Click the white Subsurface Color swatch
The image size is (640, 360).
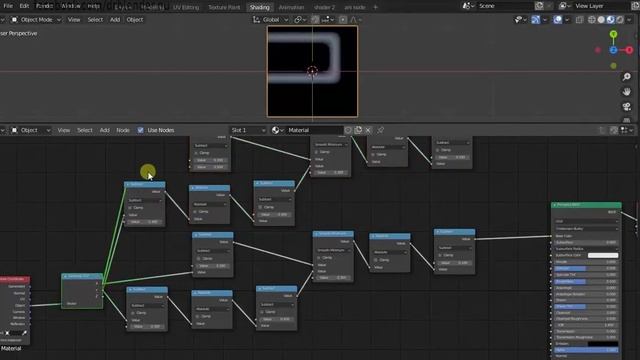(603, 255)
